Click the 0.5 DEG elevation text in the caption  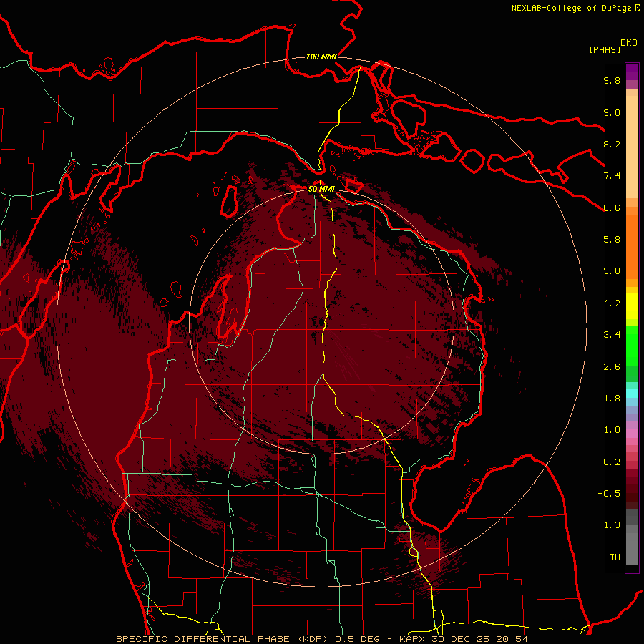pyautogui.click(x=358, y=639)
